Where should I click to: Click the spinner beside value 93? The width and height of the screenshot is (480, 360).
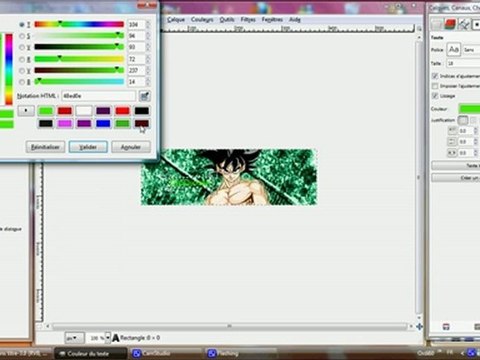pyautogui.click(x=148, y=47)
